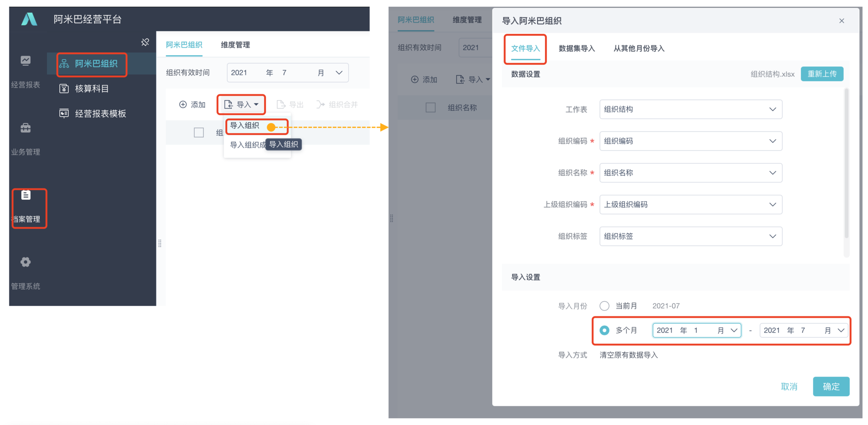Click the 经营报表模板 template icon
The image size is (868, 425).
(64, 113)
